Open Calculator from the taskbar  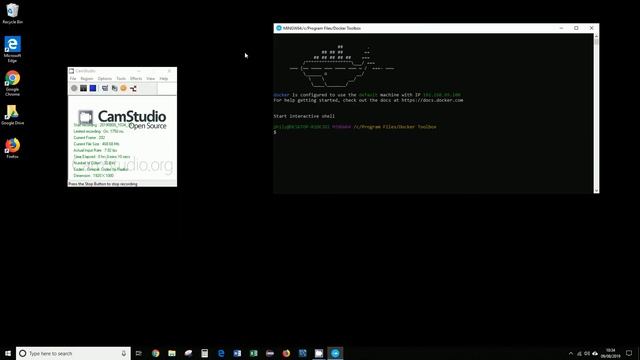[204, 353]
